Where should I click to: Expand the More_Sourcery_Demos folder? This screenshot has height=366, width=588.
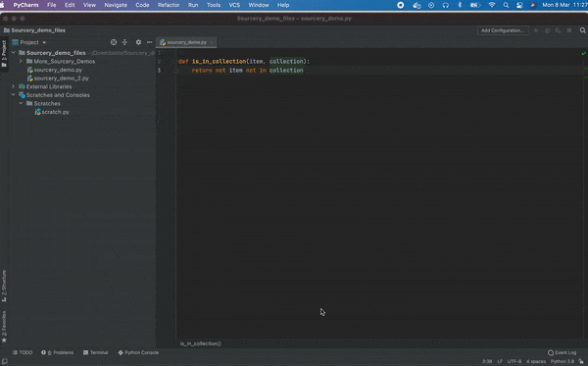point(21,61)
